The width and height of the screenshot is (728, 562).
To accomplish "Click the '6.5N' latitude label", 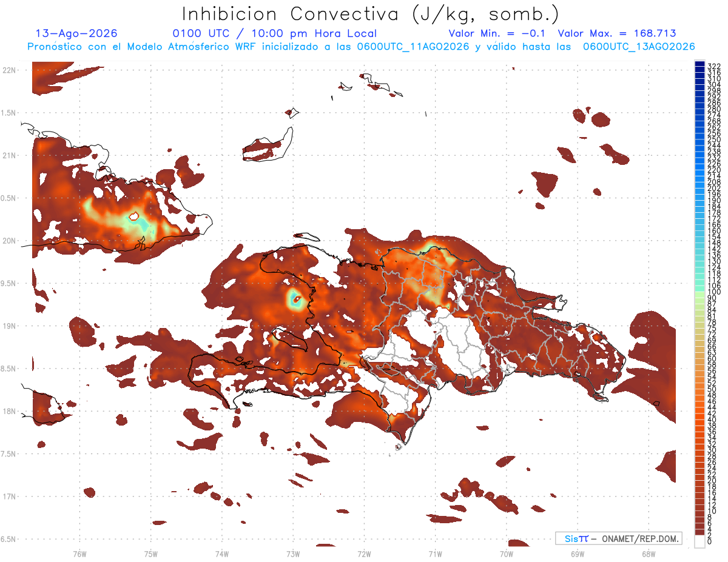I will (8, 539).
